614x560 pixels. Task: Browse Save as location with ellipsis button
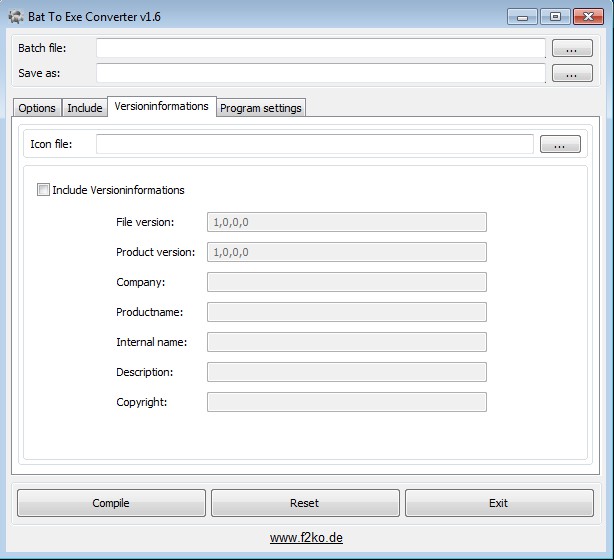(x=572, y=73)
